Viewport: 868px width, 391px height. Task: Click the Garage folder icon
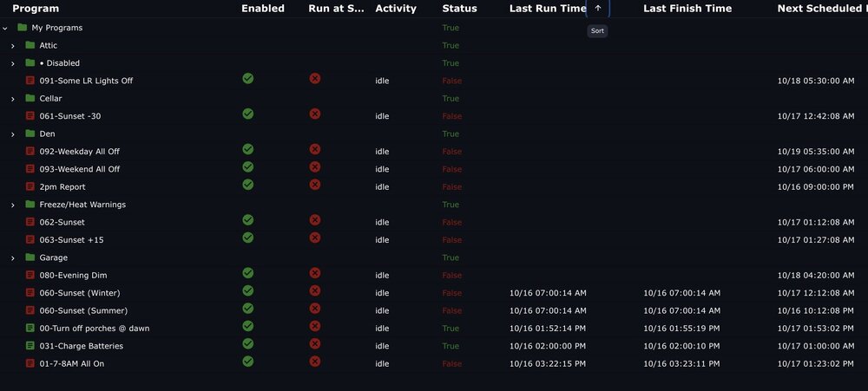pyautogui.click(x=30, y=257)
